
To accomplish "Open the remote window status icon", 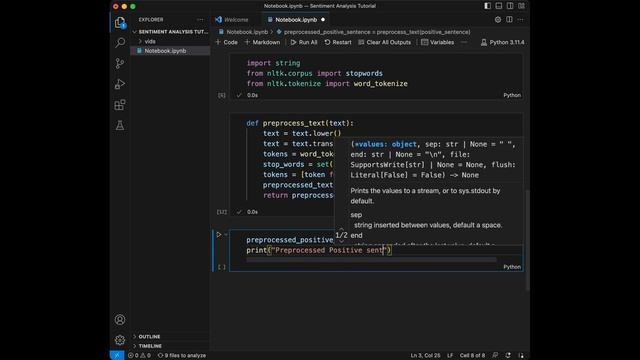I will [x=117, y=356].
